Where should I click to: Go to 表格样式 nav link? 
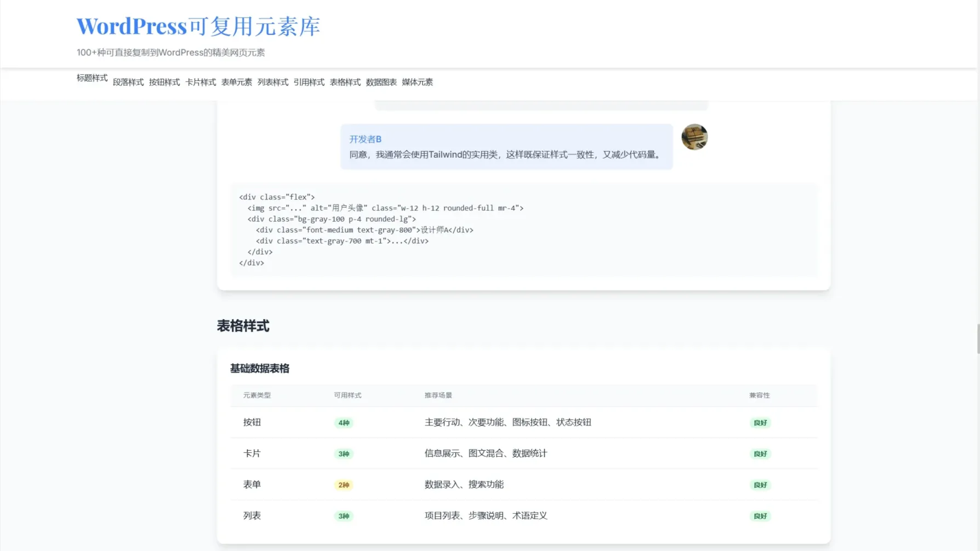pos(345,82)
